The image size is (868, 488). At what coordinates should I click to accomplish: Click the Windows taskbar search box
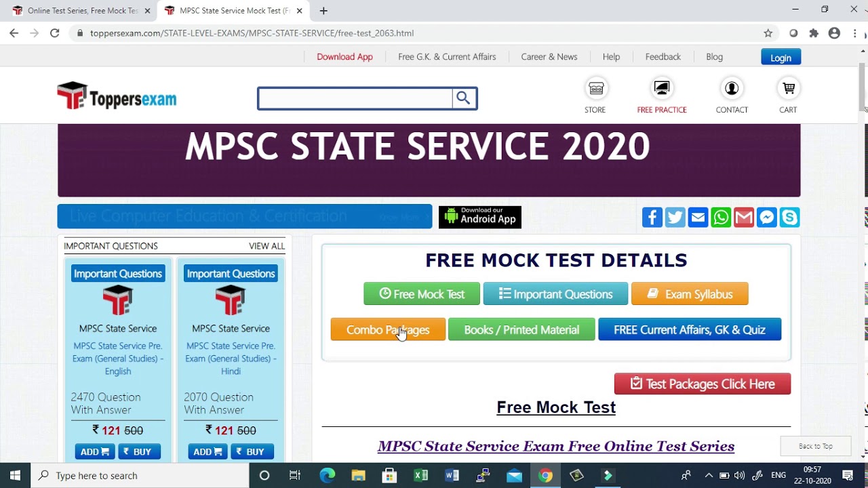[x=140, y=476]
